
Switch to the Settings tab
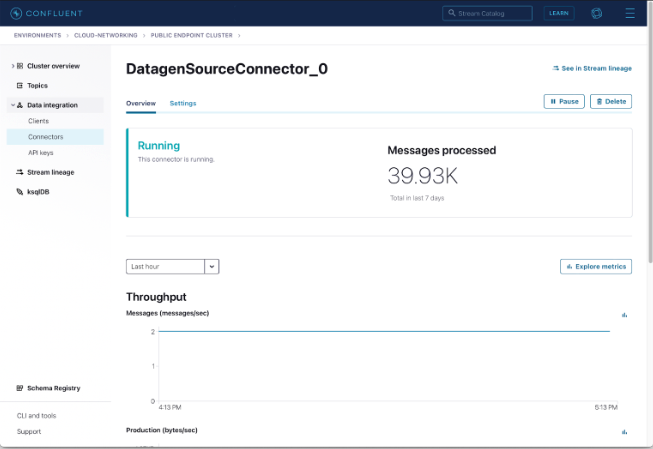pyautogui.click(x=183, y=103)
